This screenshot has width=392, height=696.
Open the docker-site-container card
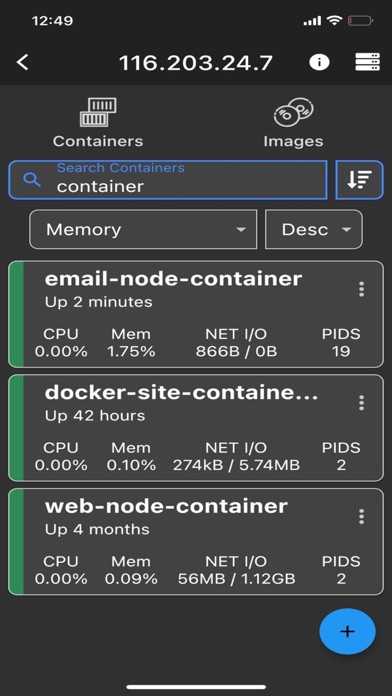click(x=196, y=427)
